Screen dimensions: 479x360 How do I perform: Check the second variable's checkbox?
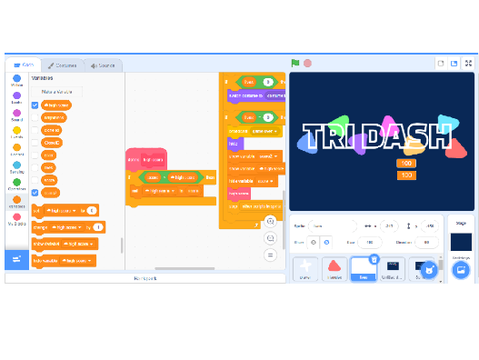[35, 118]
